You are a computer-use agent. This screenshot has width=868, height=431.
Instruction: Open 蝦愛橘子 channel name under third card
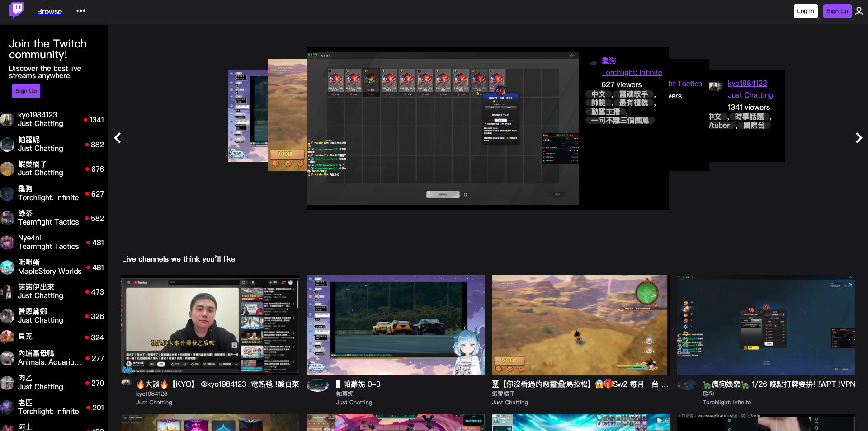[503, 394]
